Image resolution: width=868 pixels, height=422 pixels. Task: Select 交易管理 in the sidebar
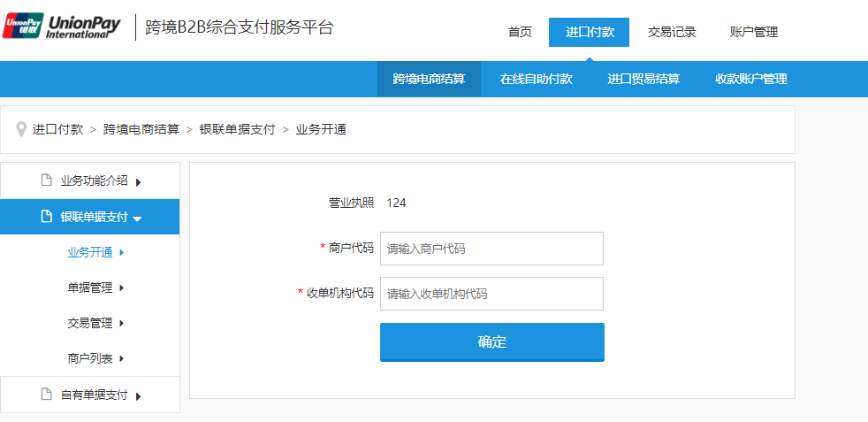coord(90,323)
